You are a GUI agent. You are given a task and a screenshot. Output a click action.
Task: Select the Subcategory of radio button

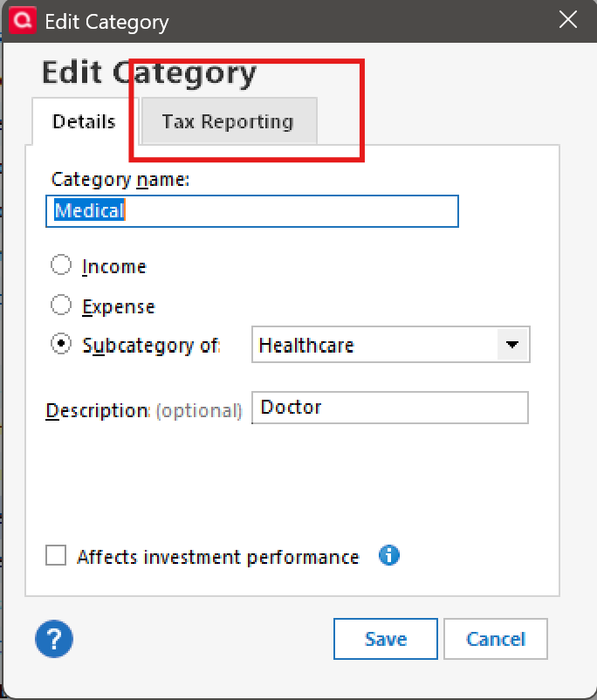click(x=61, y=344)
